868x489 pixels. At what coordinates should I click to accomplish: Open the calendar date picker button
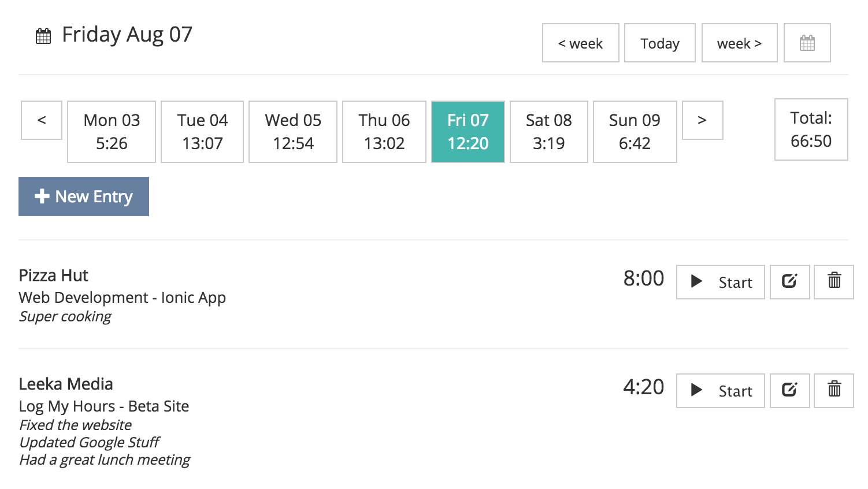click(807, 43)
